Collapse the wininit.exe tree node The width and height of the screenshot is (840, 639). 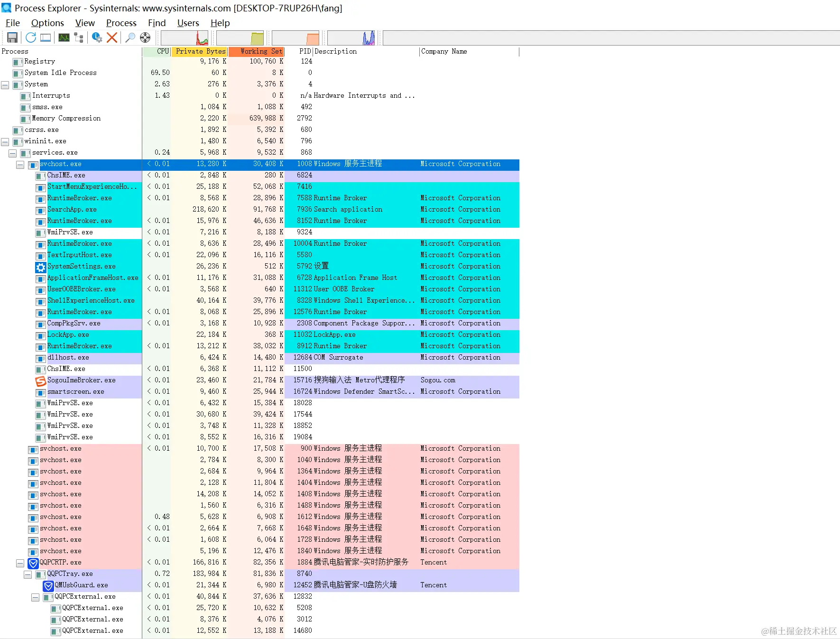pyautogui.click(x=5, y=142)
